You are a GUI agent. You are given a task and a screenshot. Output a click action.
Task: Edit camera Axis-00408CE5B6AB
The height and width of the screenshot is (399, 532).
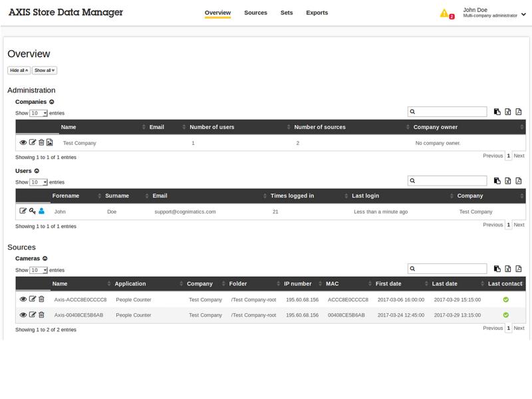click(32, 315)
